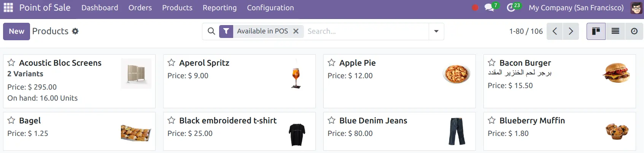
Task: Switch to Kanban view
Action: [x=596, y=31]
